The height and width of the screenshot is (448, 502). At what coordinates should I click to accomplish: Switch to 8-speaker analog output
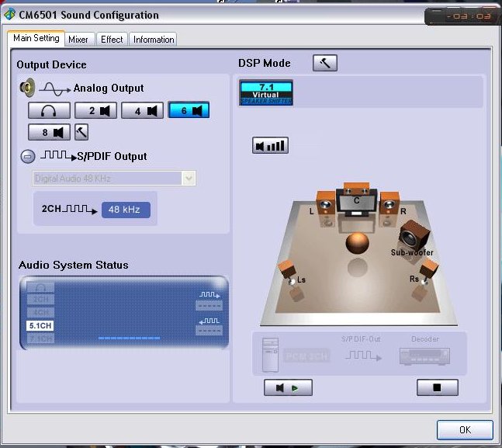(x=49, y=132)
